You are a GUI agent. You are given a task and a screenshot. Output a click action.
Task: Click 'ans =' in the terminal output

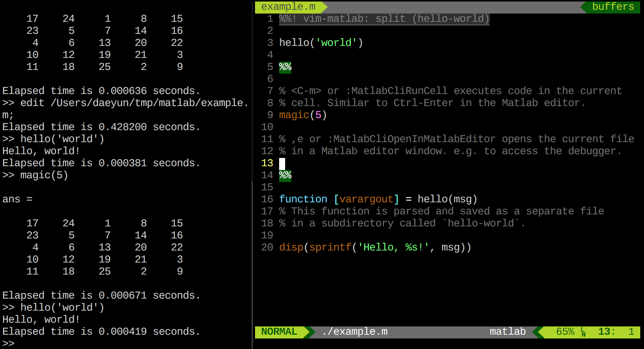(17, 199)
